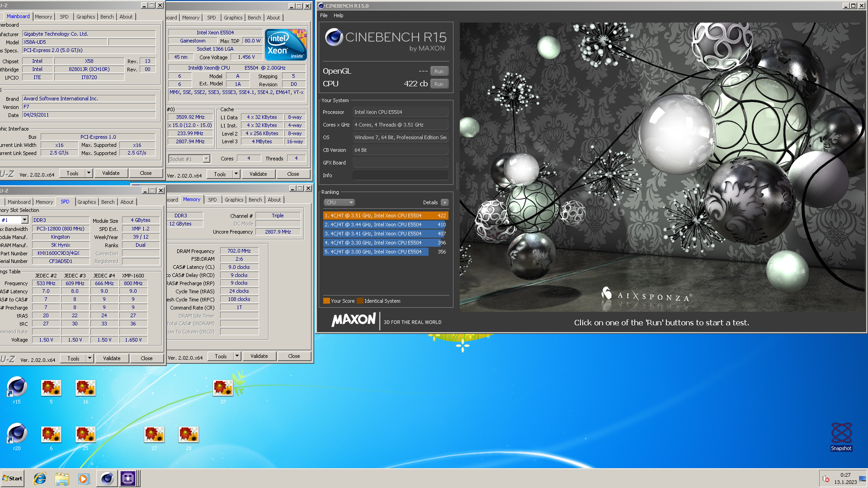The width and height of the screenshot is (868, 488).
Task: Expand Tools arrow in SPD CPU-Z window
Action: coord(90,358)
